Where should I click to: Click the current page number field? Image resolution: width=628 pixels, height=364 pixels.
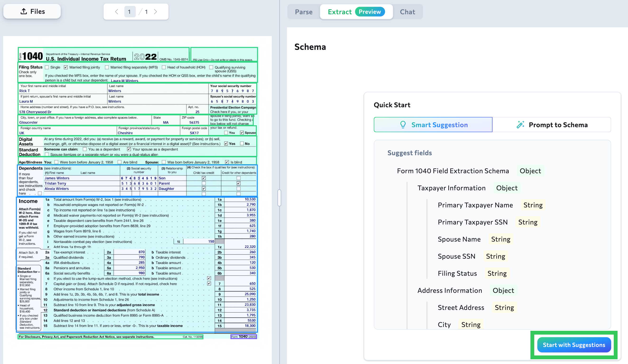coord(129,11)
